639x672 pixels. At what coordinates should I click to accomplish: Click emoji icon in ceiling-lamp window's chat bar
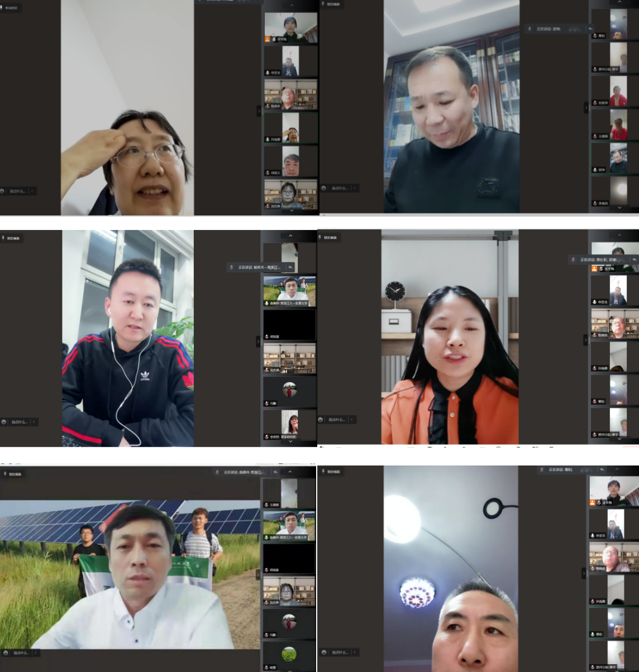click(x=324, y=652)
